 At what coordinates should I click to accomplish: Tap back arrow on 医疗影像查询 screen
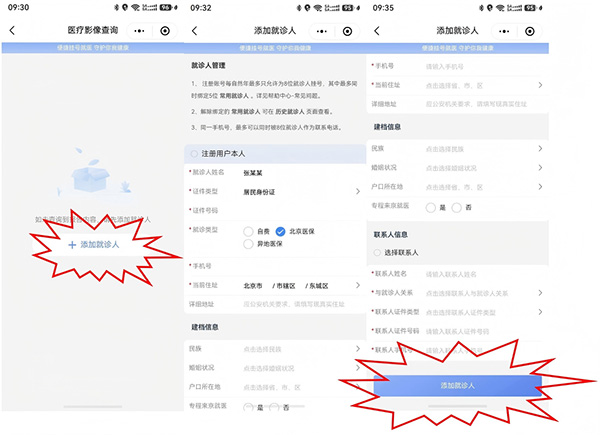(12, 31)
